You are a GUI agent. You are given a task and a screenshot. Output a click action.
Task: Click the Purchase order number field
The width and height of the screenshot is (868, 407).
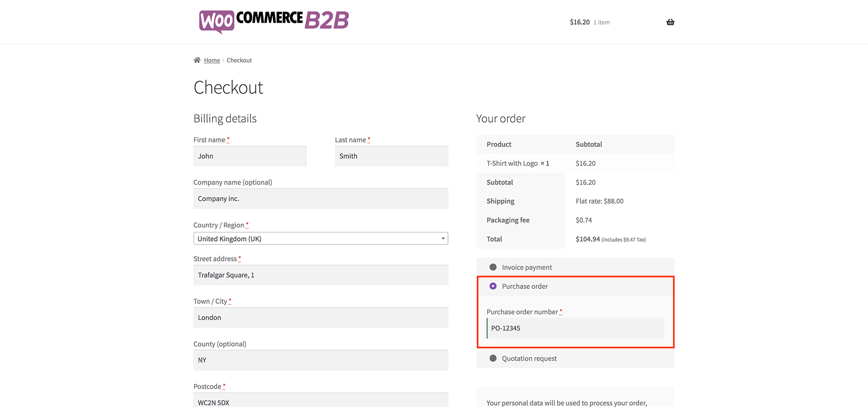[x=575, y=328]
